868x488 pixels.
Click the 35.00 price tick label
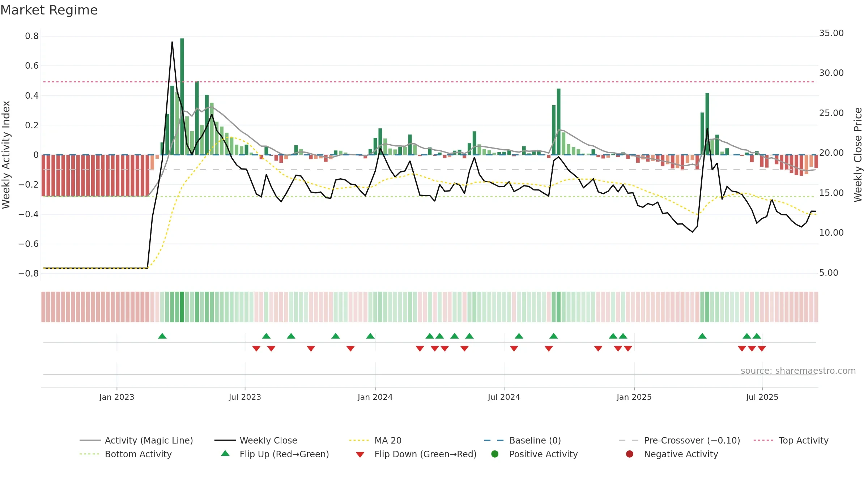(831, 33)
